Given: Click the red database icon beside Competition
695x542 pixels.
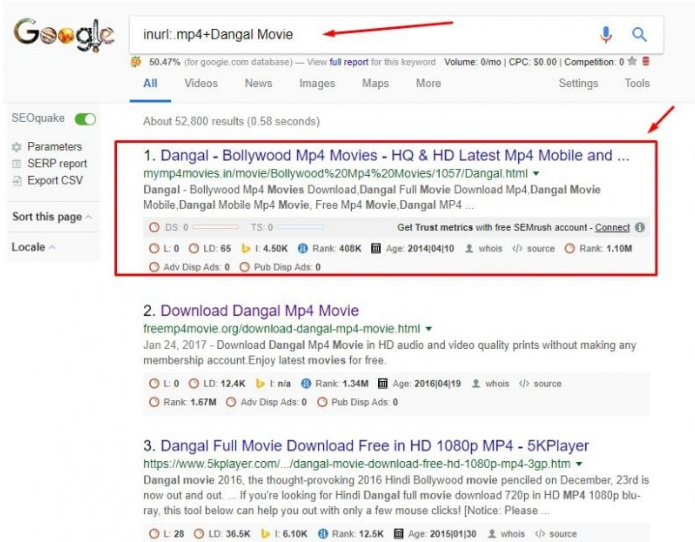Looking at the screenshot, I should [646, 61].
